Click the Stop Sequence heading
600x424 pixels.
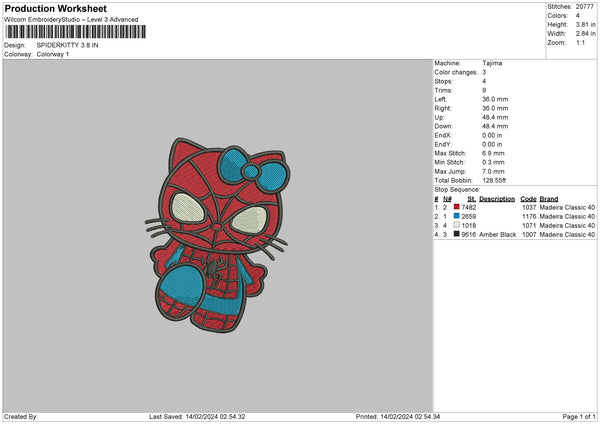[x=457, y=188]
